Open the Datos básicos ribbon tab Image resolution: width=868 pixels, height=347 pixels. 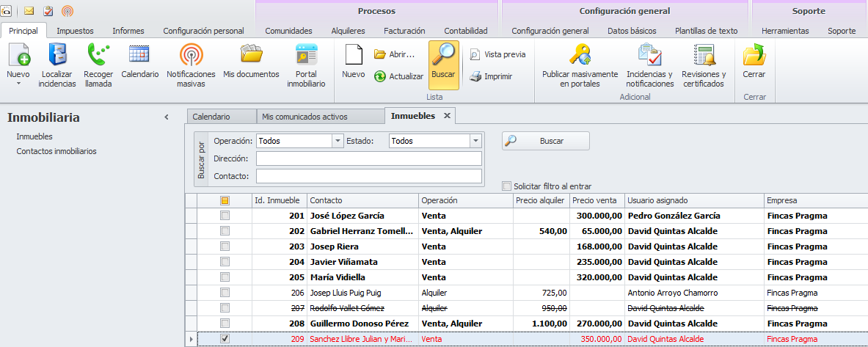632,31
